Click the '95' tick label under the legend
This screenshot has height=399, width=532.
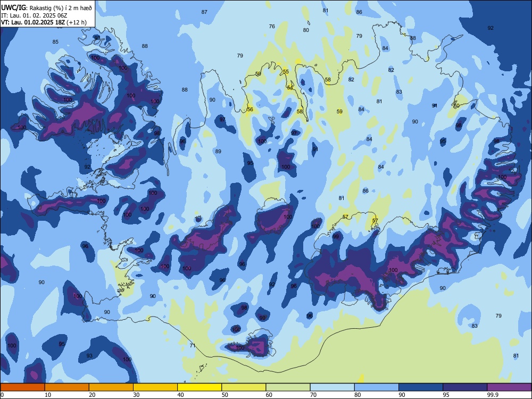(446, 395)
